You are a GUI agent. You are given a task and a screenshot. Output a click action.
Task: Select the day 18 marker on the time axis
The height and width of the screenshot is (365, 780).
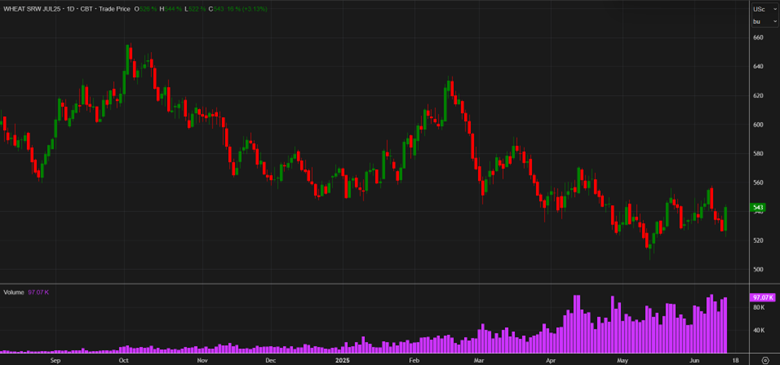point(736,360)
